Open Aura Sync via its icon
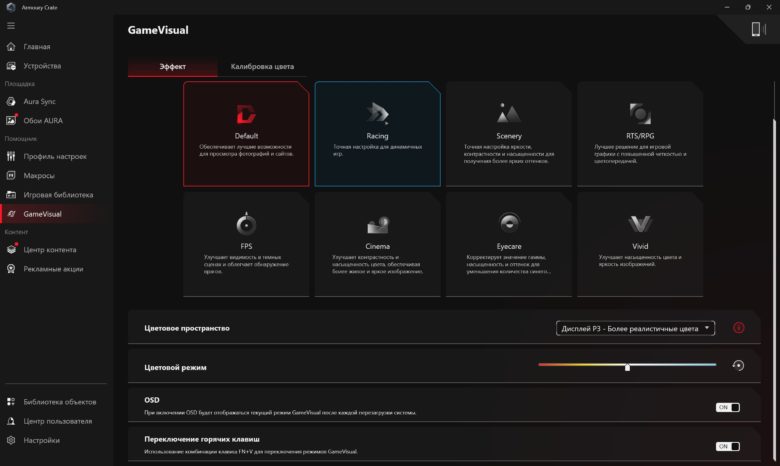This screenshot has height=466, width=780. pyautogui.click(x=11, y=101)
